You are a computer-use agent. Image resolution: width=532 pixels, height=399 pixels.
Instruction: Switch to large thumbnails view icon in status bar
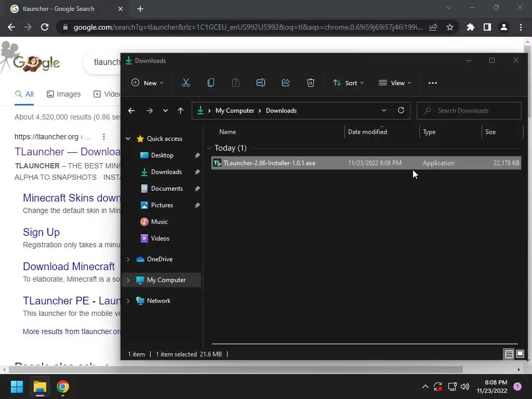[520, 354]
